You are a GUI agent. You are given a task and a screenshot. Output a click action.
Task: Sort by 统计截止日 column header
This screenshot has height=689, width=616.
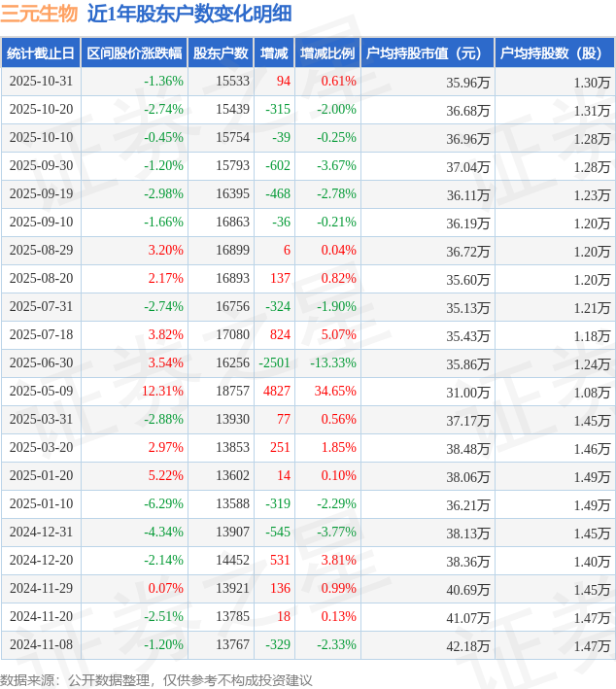coord(40,53)
